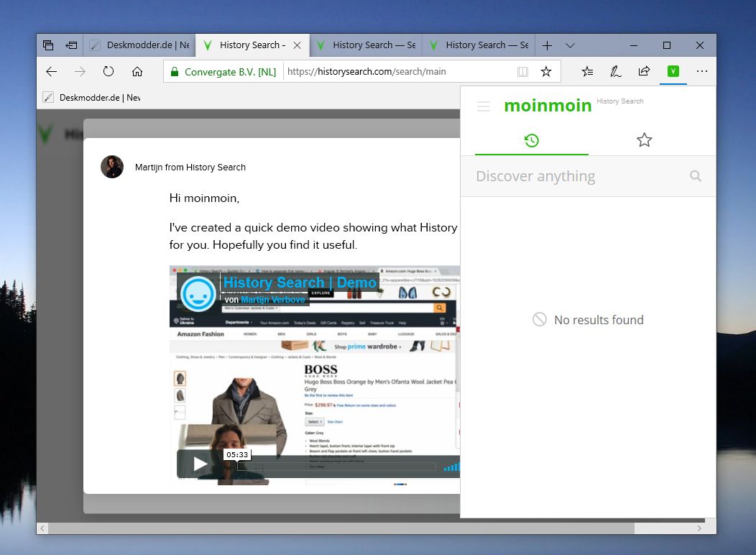756x555 pixels.
Task: Set these tabs aside icon
Action: tap(71, 45)
